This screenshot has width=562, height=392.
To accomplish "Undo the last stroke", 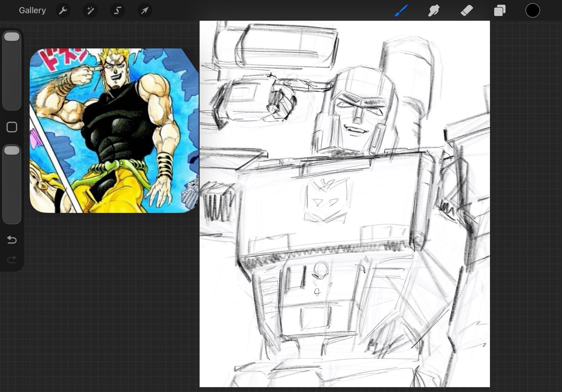I will (x=12, y=240).
